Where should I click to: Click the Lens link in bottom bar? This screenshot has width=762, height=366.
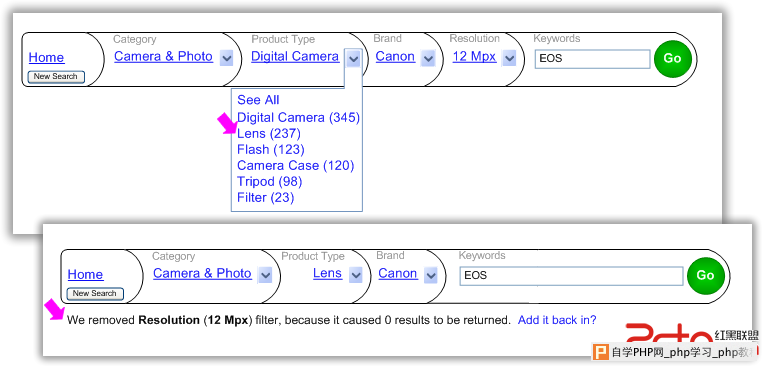327,274
